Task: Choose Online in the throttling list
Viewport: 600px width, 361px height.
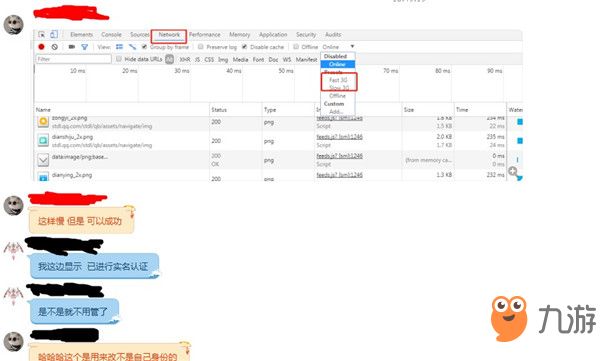Action: coord(337,64)
